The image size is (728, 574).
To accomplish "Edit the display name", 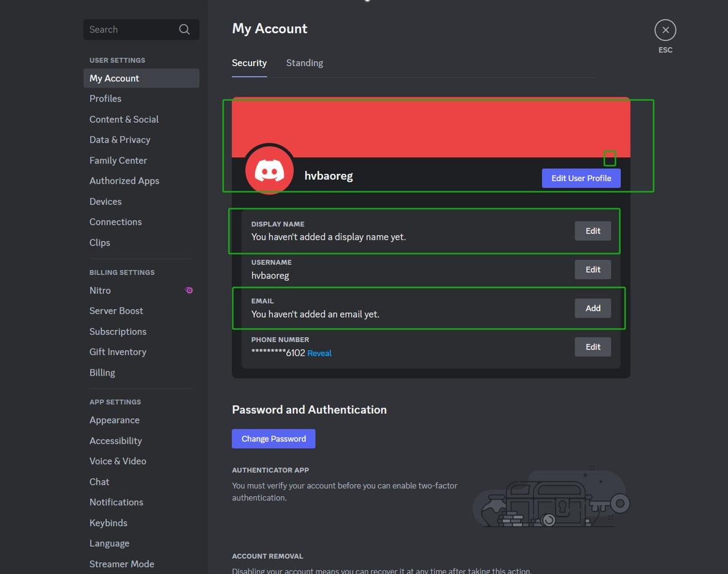I will coord(592,231).
